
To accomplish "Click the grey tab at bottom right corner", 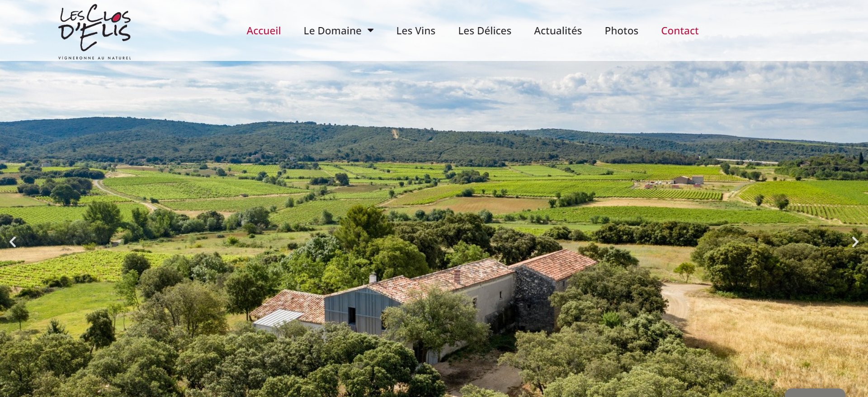I will pyautogui.click(x=815, y=393).
